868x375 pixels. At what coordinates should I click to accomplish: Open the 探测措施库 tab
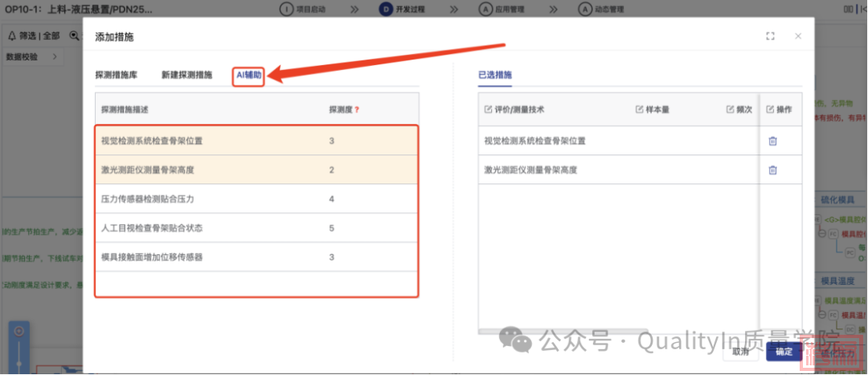(117, 75)
